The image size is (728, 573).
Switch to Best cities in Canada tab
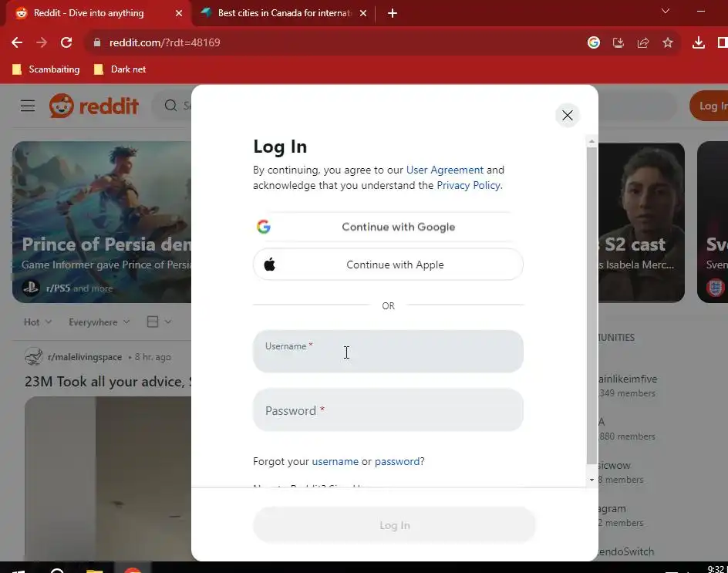pos(284,13)
